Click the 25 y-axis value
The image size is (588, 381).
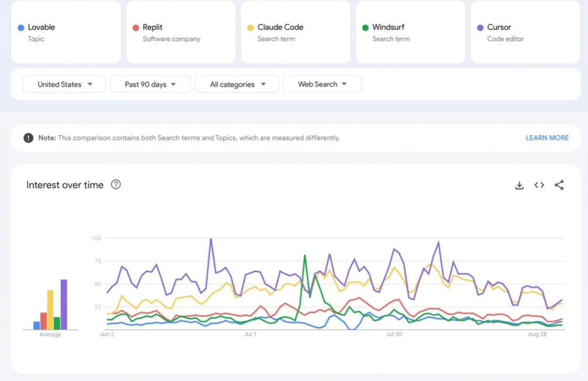tap(98, 307)
